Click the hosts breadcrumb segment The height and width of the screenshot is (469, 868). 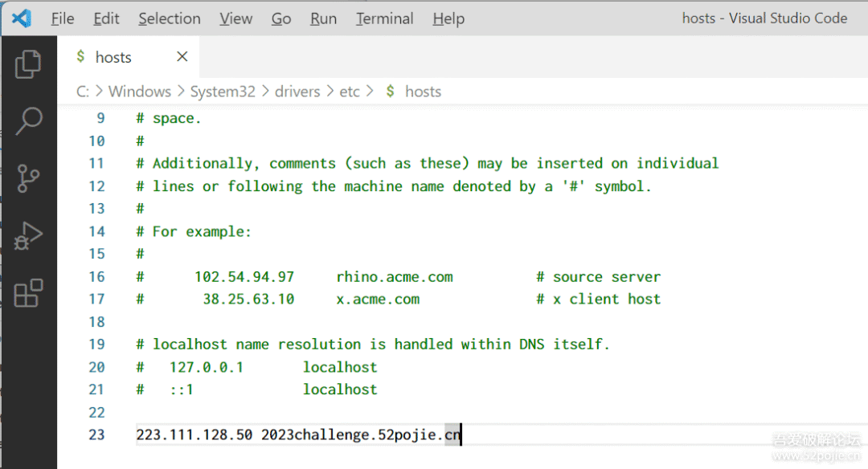[423, 92]
